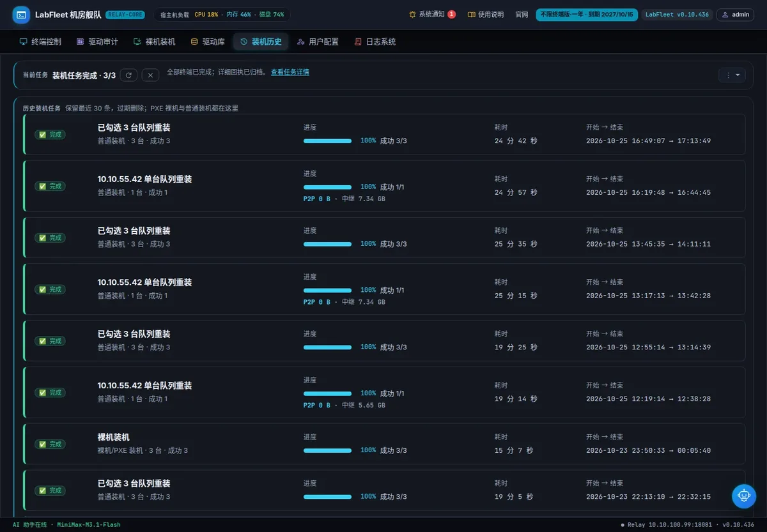This screenshot has width=767, height=532.
Task: Open the 使用说明 manual
Action: [x=486, y=15]
